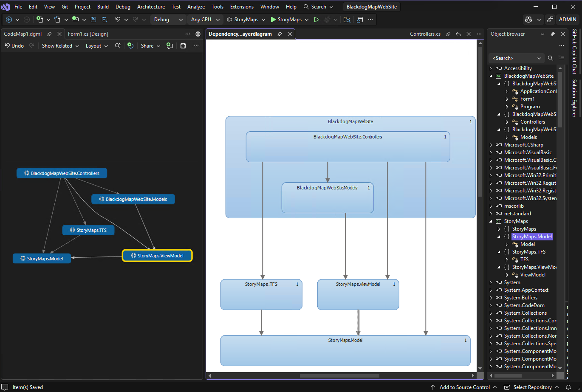
Task: Open document tab settings gear icon
Action: tap(198, 34)
